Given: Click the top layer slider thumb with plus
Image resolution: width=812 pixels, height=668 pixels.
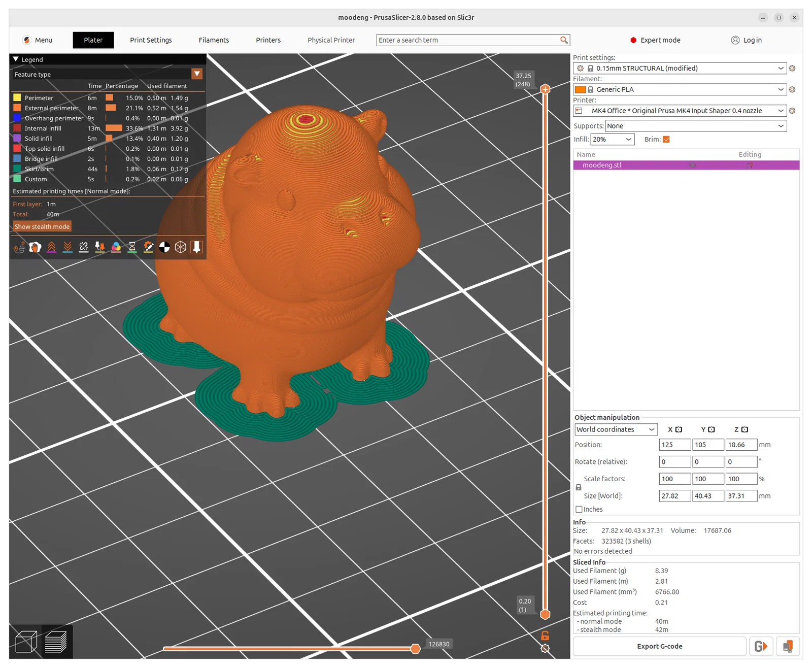Looking at the screenshot, I should [545, 89].
